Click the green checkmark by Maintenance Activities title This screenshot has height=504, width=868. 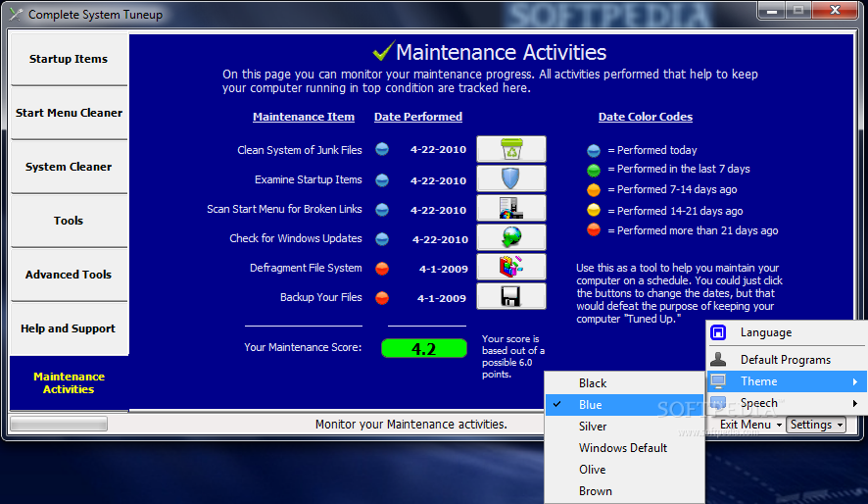point(383,51)
